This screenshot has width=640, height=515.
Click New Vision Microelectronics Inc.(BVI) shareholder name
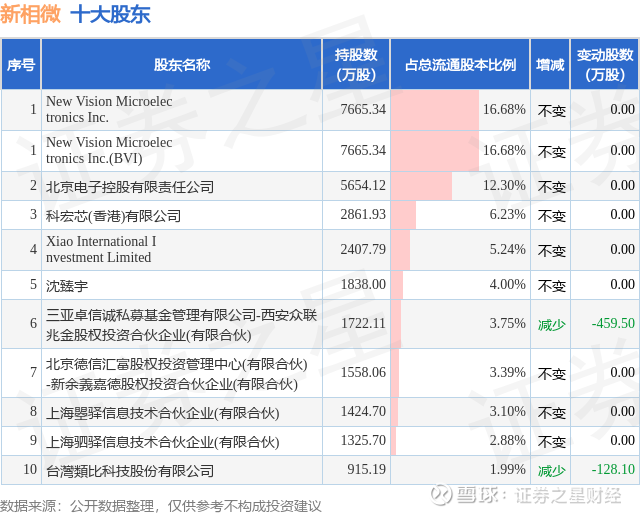click(109, 150)
